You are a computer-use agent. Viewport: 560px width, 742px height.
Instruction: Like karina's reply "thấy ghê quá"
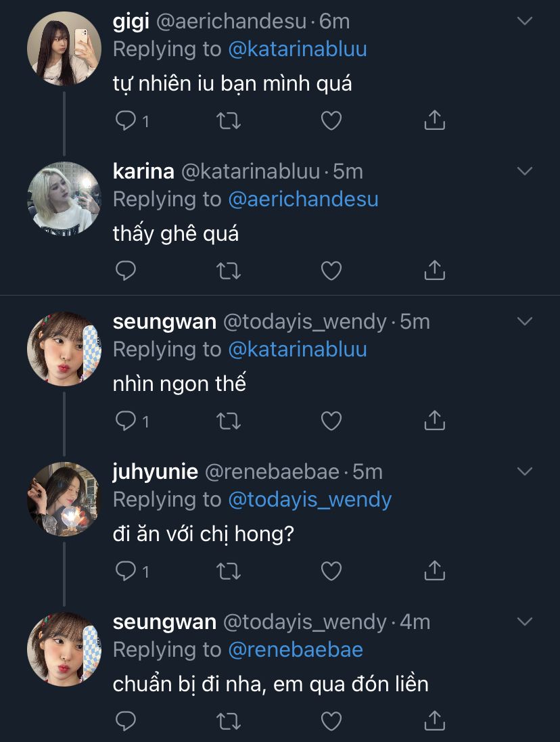pyautogui.click(x=331, y=271)
